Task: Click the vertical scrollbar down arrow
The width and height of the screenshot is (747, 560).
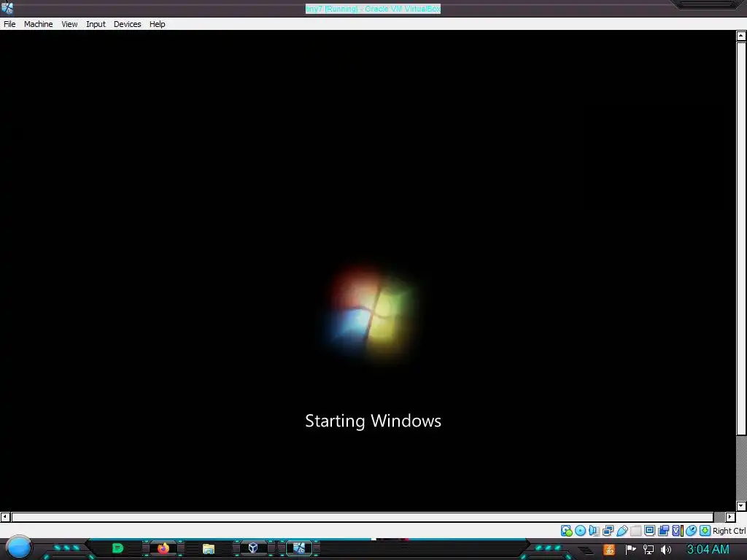Action: point(741,506)
